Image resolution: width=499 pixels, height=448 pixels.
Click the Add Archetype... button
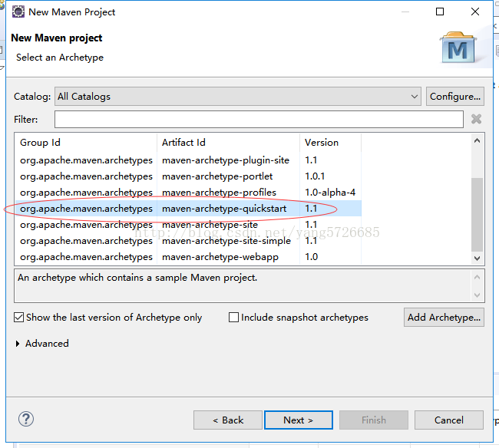coord(444,317)
